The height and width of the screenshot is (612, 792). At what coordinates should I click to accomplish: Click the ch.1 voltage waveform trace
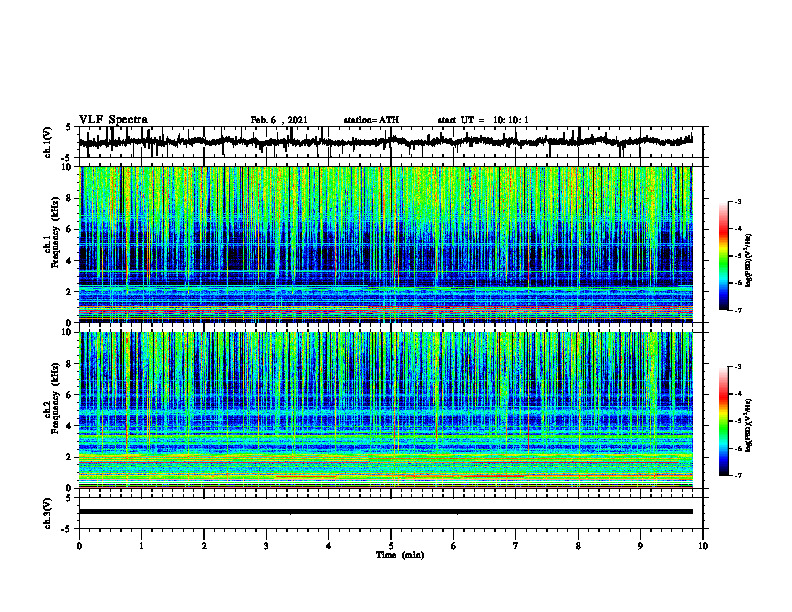385,142
